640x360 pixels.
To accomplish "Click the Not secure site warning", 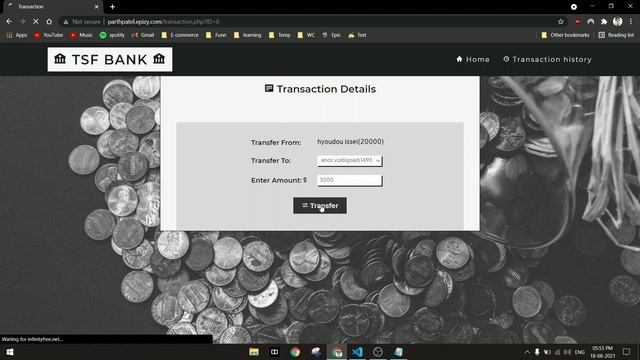I will (x=82, y=22).
